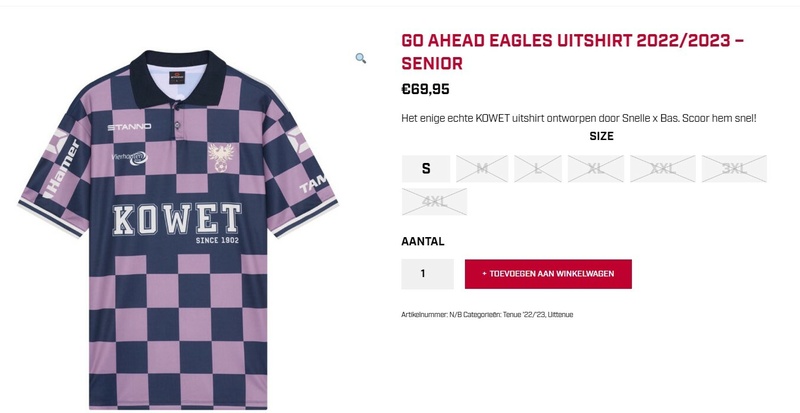The image size is (800, 413).
Task: Click the Stanno logo on the shirt
Action: (x=129, y=127)
